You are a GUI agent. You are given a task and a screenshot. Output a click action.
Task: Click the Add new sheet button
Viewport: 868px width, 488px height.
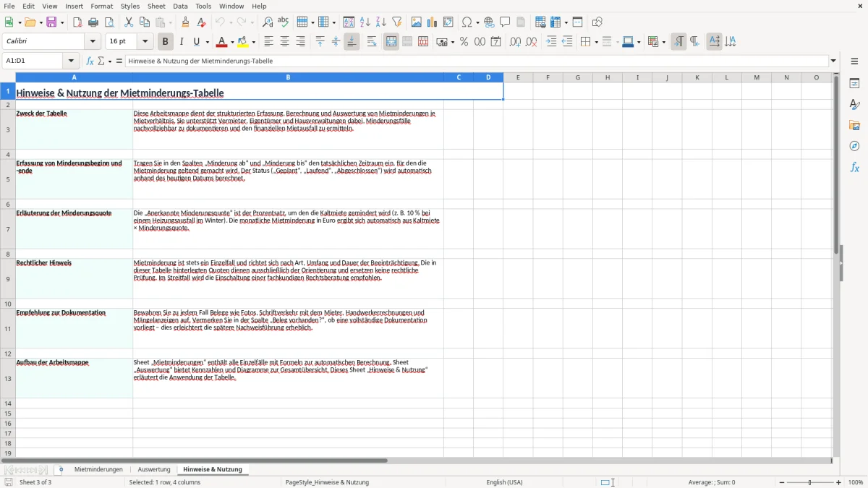pyautogui.click(x=61, y=469)
